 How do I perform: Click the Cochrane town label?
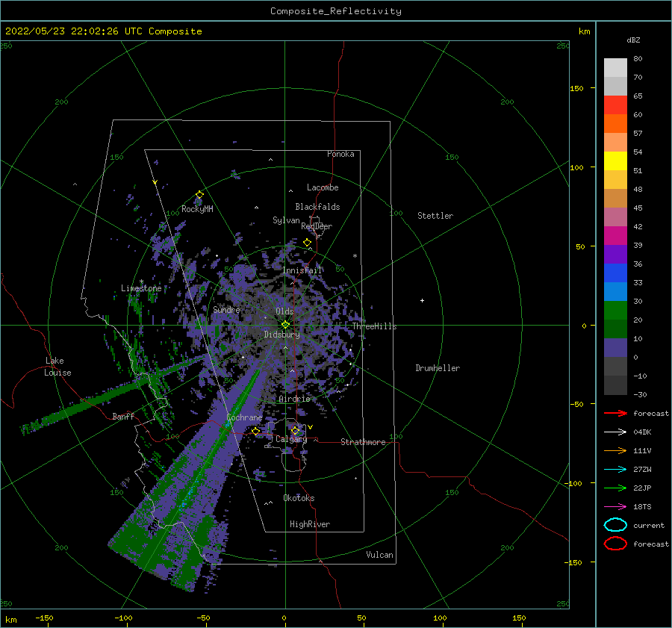point(244,417)
